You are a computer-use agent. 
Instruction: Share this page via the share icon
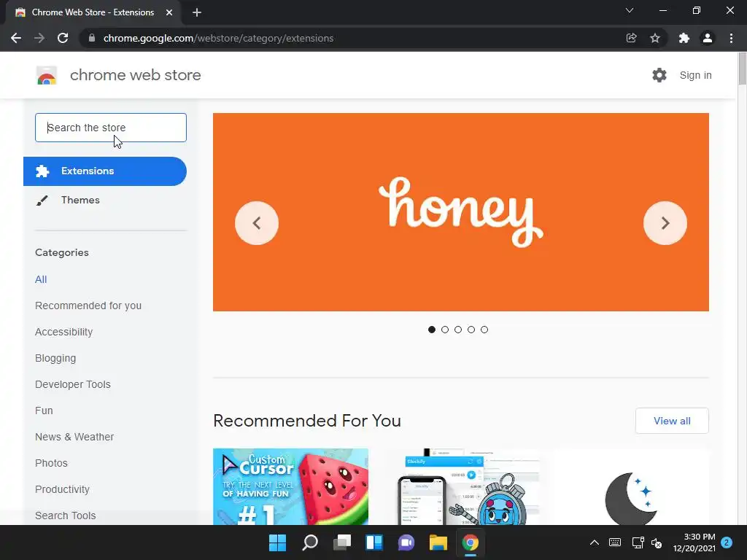point(631,38)
